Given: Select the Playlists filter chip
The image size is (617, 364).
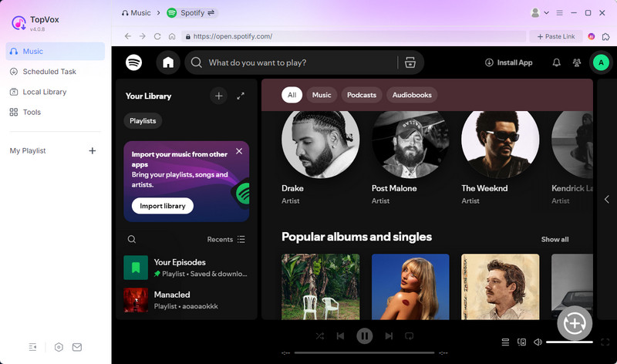Looking at the screenshot, I should click(143, 121).
